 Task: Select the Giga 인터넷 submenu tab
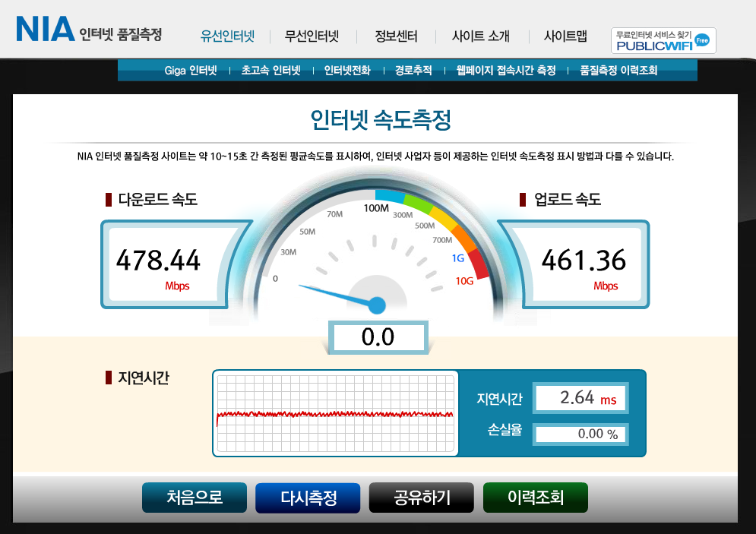point(191,71)
